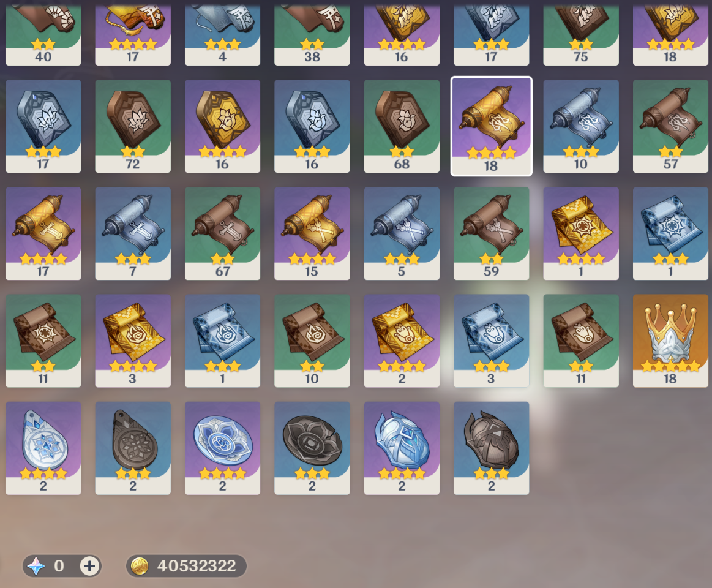Select the gold sword scroll with 17
This screenshot has height=588, width=712.
tap(43, 233)
